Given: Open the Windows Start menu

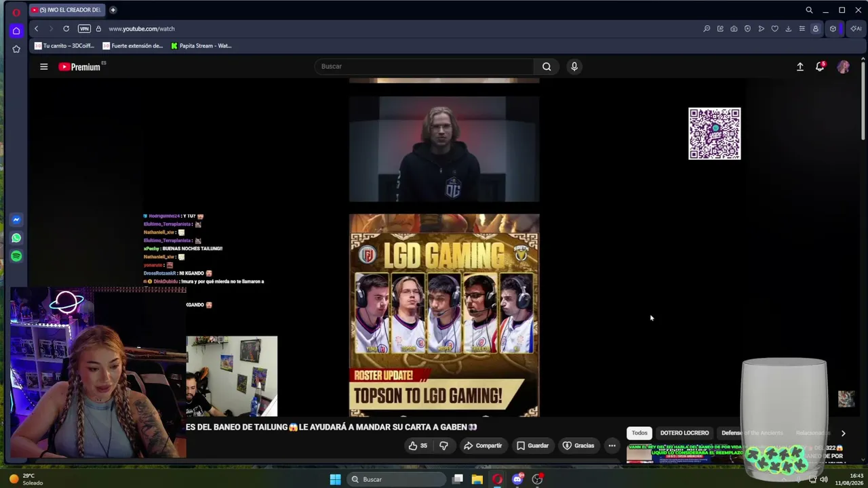Looking at the screenshot, I should point(335,479).
